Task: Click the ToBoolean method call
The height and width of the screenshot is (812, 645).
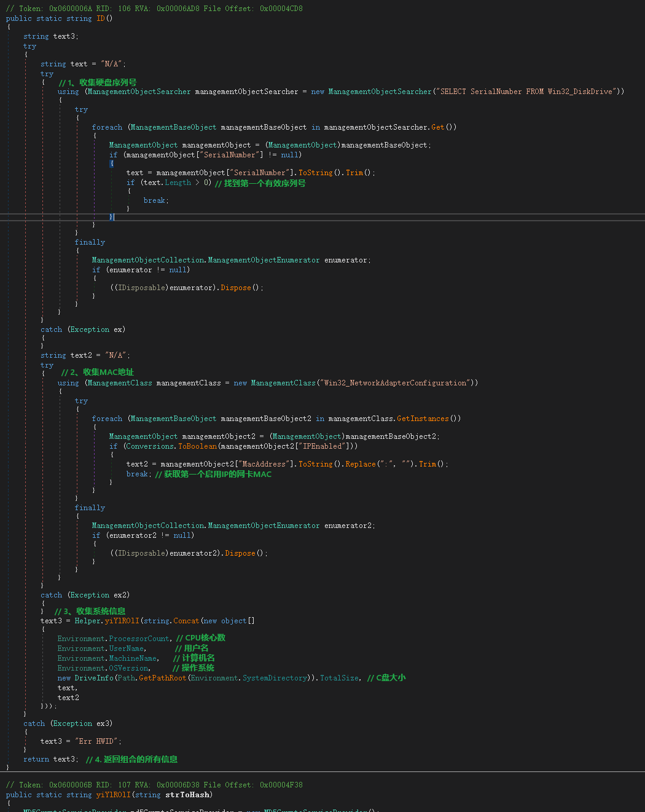Action: point(197,446)
